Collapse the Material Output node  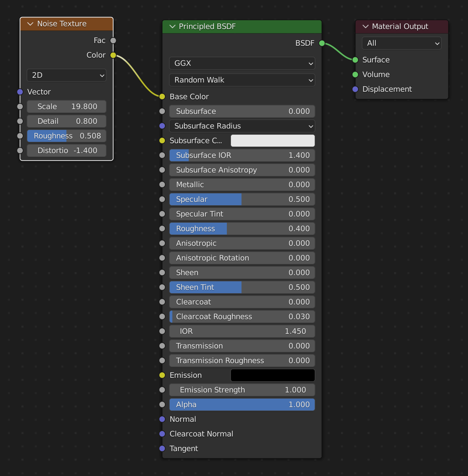coord(365,27)
